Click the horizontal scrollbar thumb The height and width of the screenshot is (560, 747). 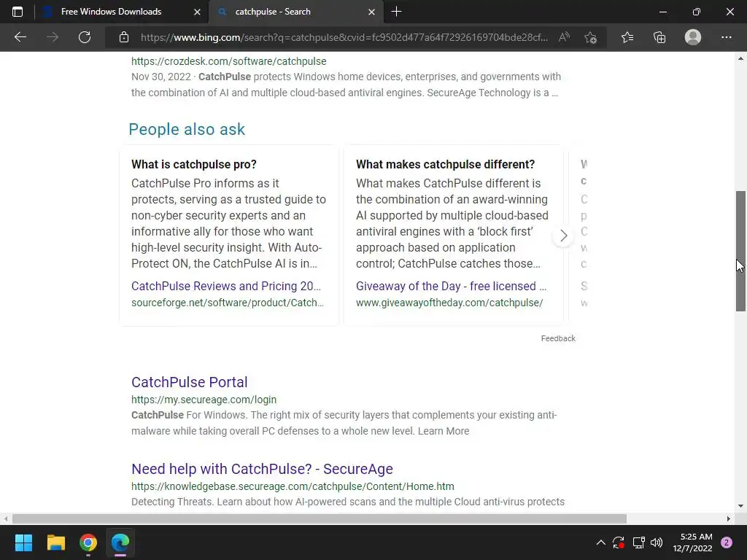click(x=320, y=518)
